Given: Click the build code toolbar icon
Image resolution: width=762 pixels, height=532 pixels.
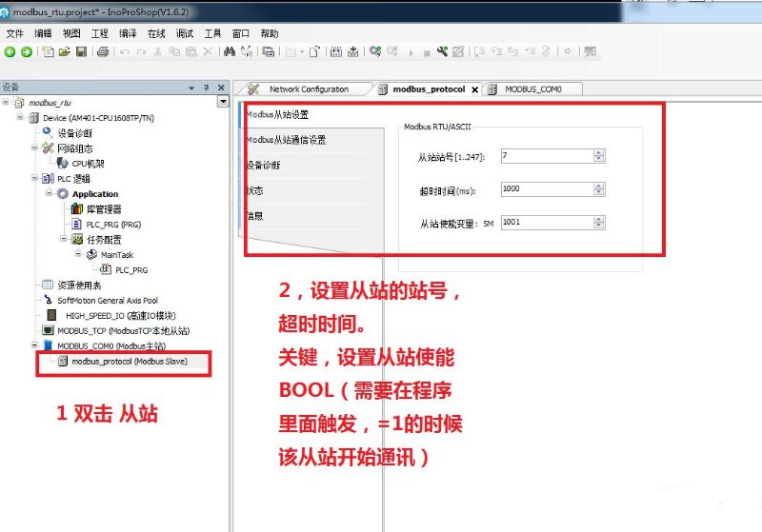Looking at the screenshot, I should tap(336, 51).
